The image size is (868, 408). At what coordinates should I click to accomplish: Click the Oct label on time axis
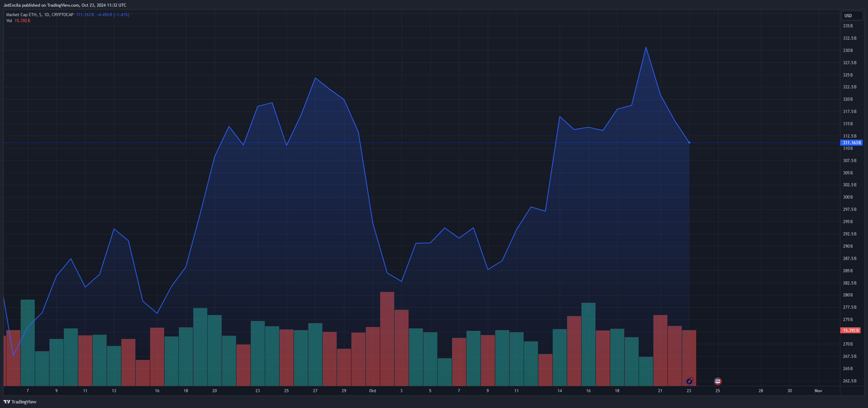(x=372, y=391)
